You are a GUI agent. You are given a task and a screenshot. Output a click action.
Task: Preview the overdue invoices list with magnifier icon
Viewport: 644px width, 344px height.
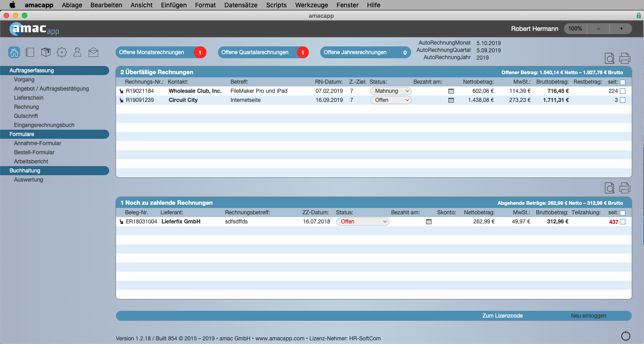point(609,58)
